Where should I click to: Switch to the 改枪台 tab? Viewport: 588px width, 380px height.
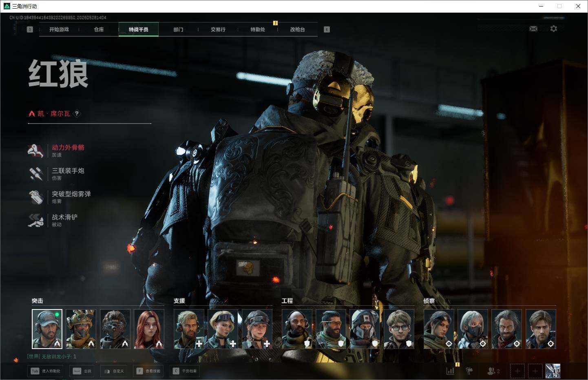[298, 29]
